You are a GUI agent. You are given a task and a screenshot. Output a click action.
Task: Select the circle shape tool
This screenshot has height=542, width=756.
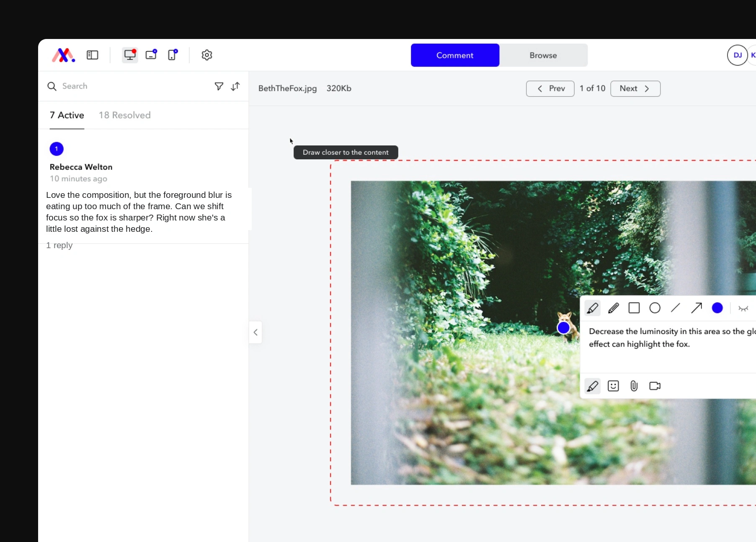click(655, 308)
